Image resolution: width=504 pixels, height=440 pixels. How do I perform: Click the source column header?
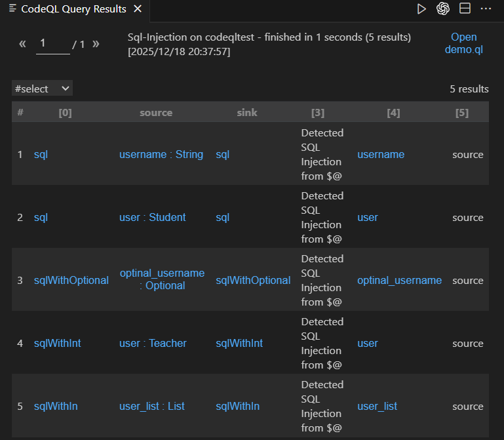point(156,113)
